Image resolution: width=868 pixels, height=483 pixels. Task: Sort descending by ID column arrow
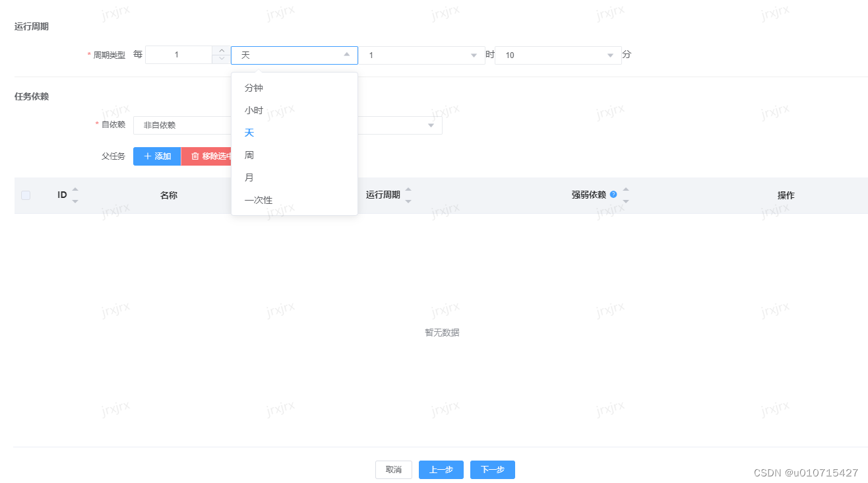(x=75, y=201)
